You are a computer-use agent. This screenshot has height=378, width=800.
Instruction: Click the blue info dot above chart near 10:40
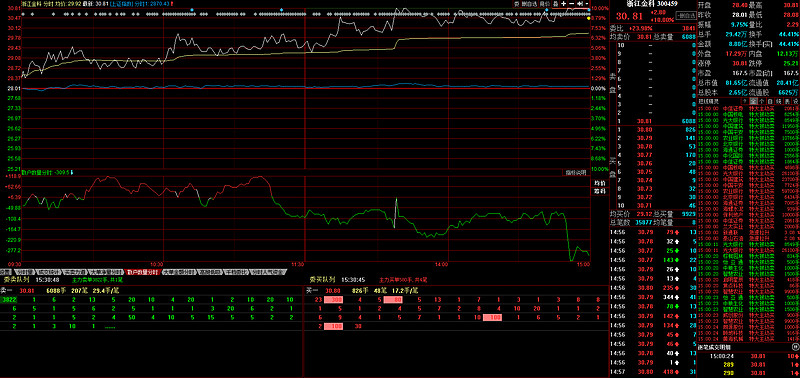pos(191,10)
